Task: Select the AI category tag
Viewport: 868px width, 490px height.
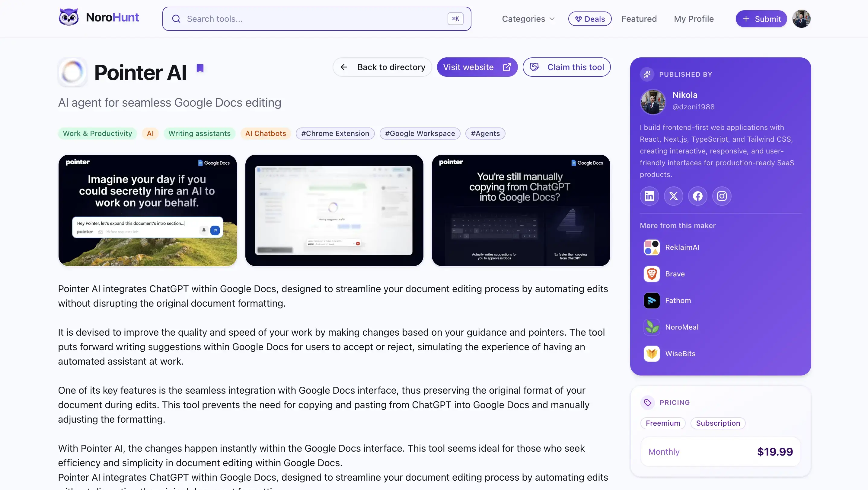Action: (150, 134)
